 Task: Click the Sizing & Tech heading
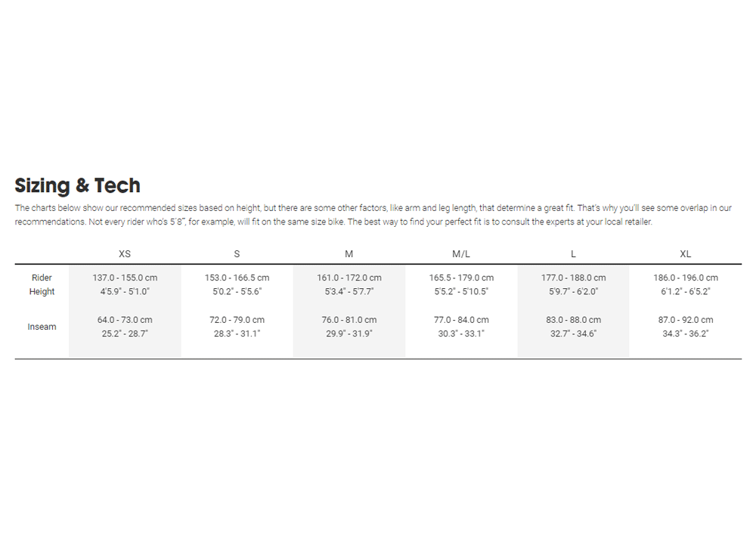(77, 185)
